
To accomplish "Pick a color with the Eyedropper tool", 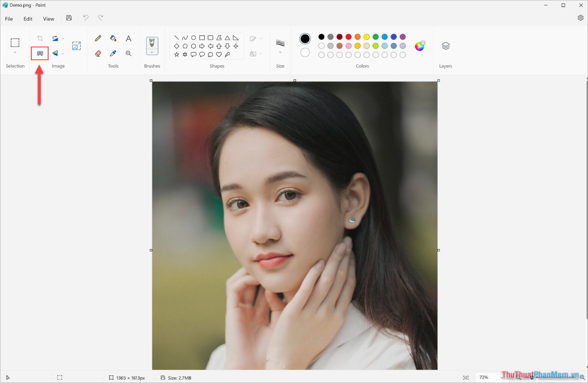I will [113, 54].
